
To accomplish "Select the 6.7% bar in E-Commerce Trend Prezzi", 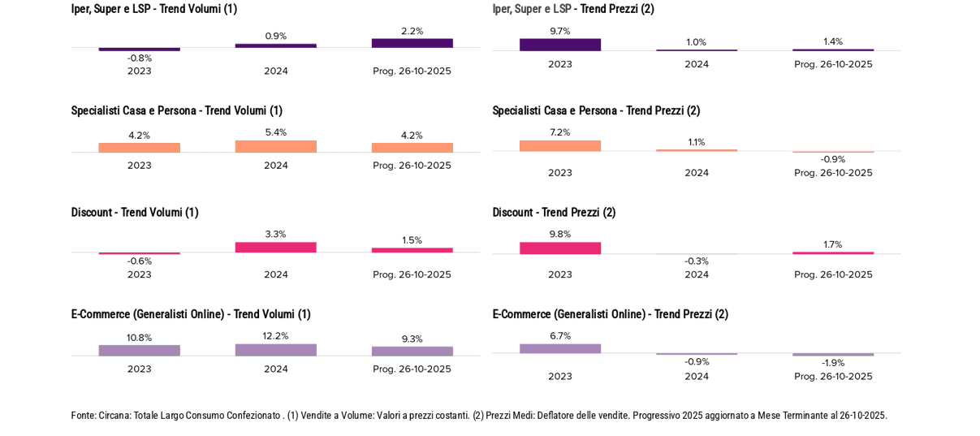I will point(560,348).
